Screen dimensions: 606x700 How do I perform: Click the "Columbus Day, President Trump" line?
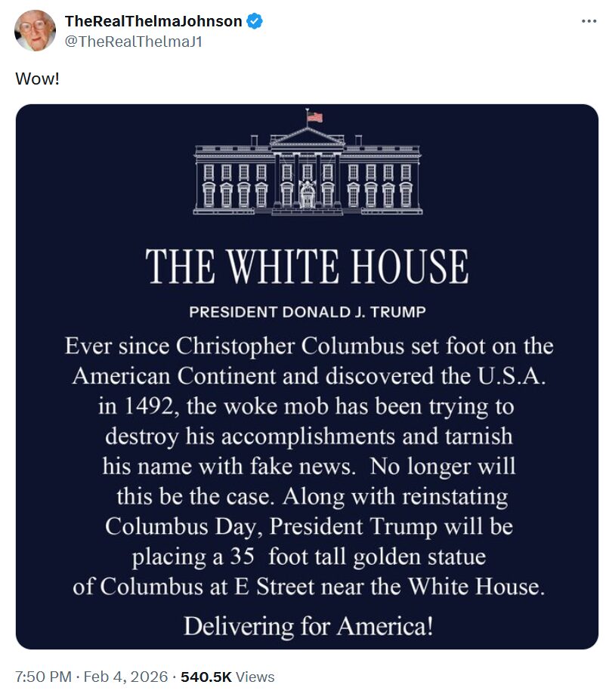point(309,526)
